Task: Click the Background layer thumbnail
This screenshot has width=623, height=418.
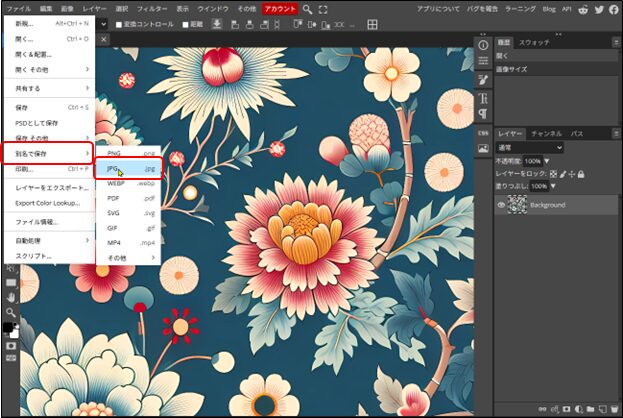Action: [x=517, y=205]
